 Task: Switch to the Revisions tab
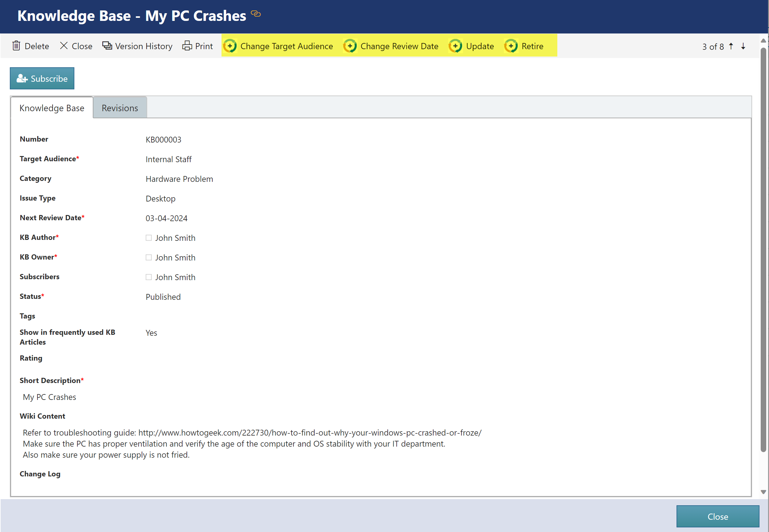pos(120,108)
